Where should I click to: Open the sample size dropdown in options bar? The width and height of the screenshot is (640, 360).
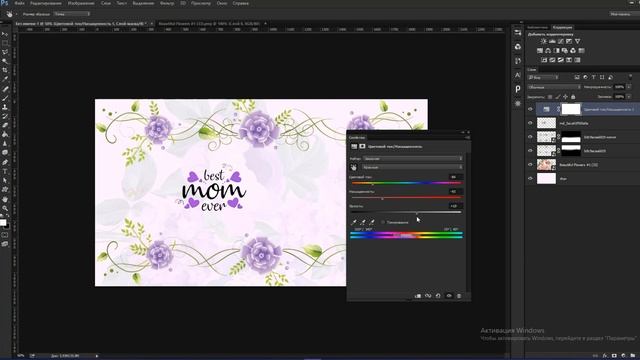click(72, 14)
